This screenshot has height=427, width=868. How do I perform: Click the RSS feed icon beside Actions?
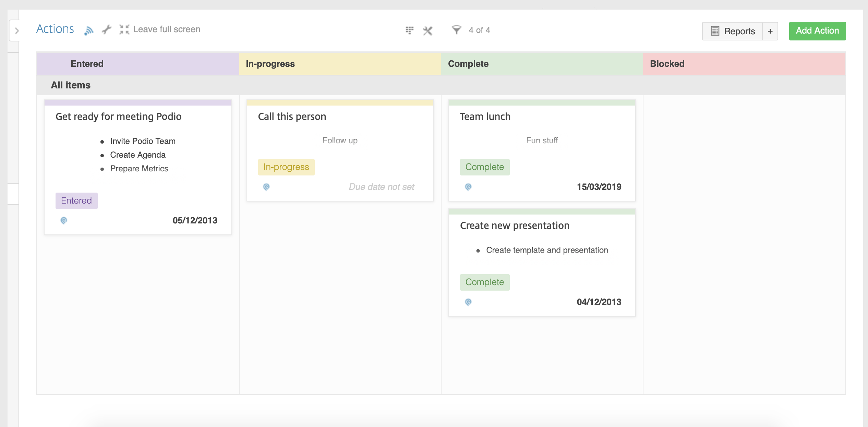click(88, 31)
